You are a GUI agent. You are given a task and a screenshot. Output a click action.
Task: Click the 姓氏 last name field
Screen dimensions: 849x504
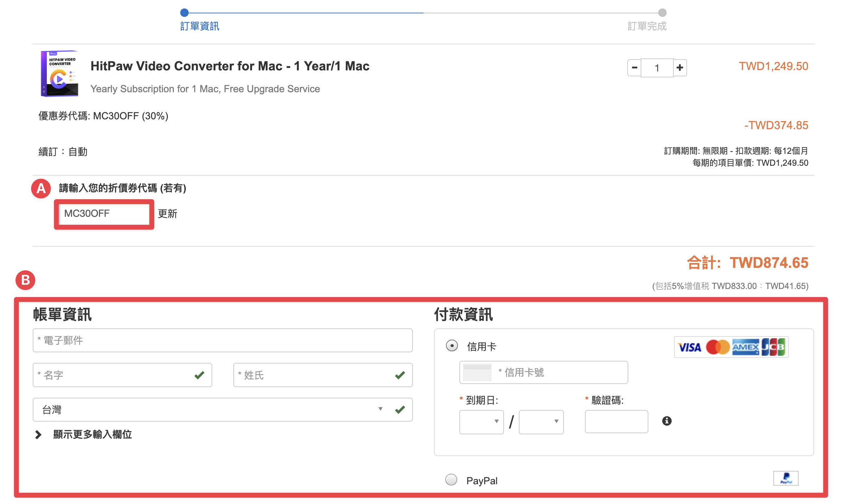[x=323, y=375]
